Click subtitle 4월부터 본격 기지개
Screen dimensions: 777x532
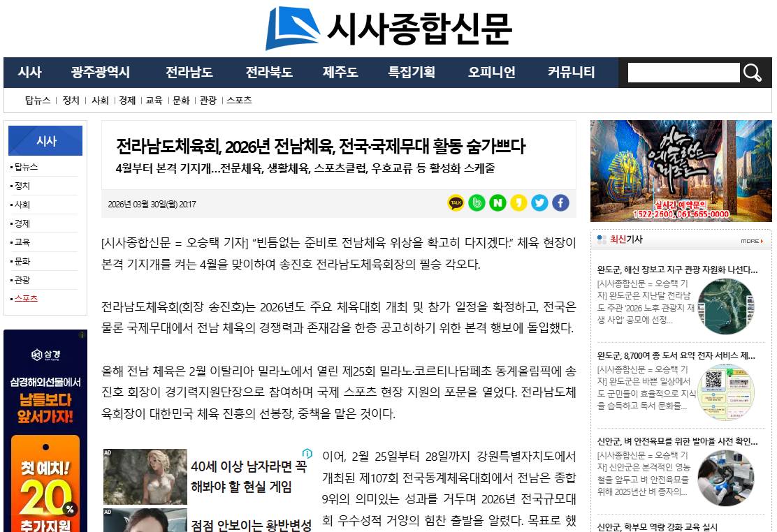point(305,168)
